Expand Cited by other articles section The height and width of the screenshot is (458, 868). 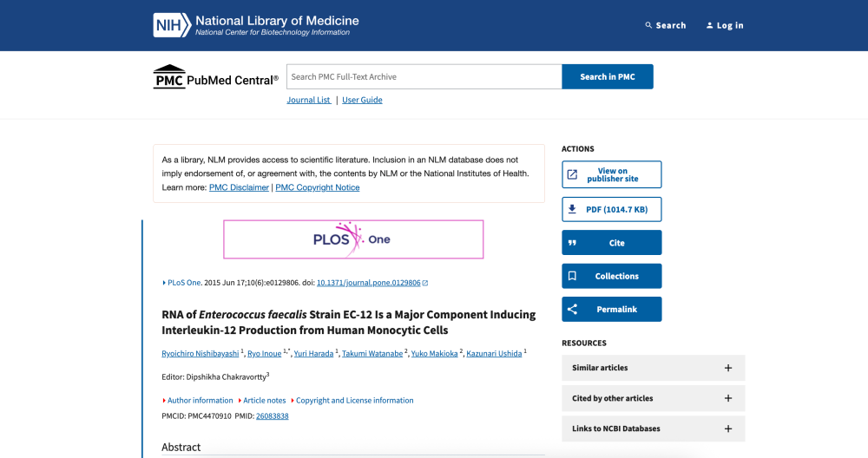coord(654,398)
